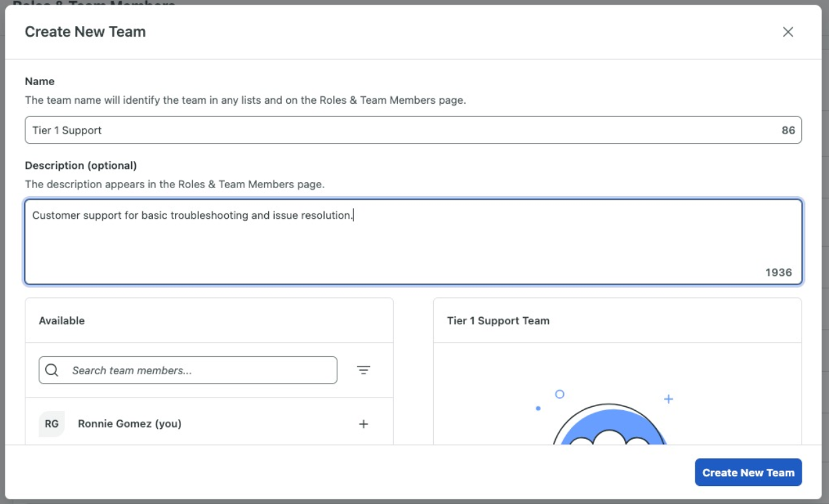The image size is (829, 504).
Task: Click the RG avatar badge
Action: click(x=52, y=424)
